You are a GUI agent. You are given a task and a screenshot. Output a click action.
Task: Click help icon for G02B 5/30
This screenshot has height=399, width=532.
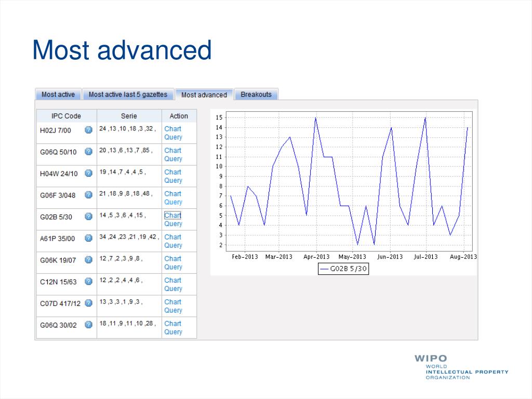(88, 217)
